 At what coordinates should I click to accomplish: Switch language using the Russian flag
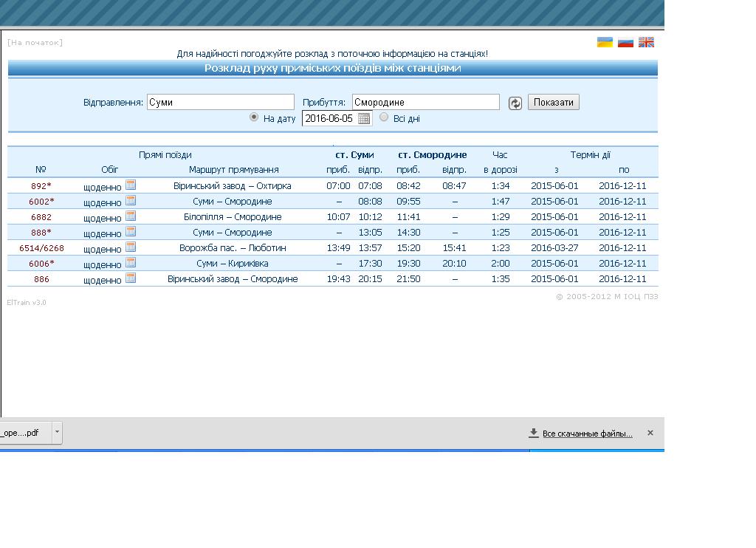[625, 42]
